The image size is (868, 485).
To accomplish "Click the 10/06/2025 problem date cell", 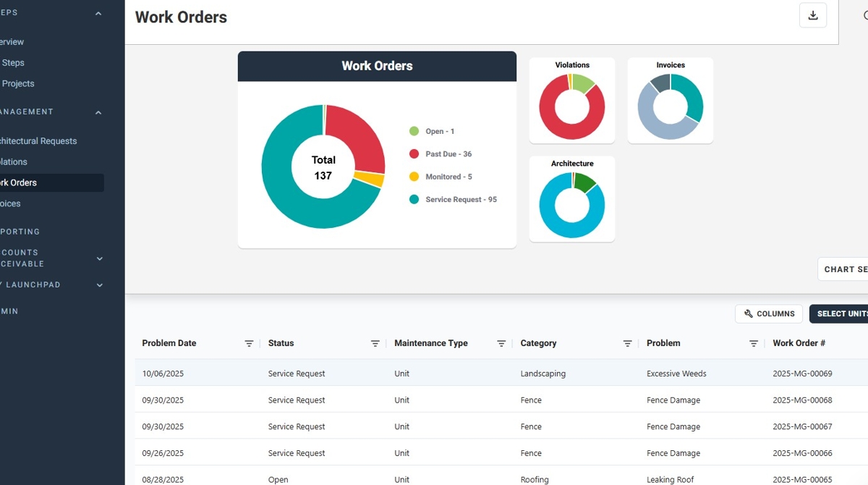I will point(163,374).
